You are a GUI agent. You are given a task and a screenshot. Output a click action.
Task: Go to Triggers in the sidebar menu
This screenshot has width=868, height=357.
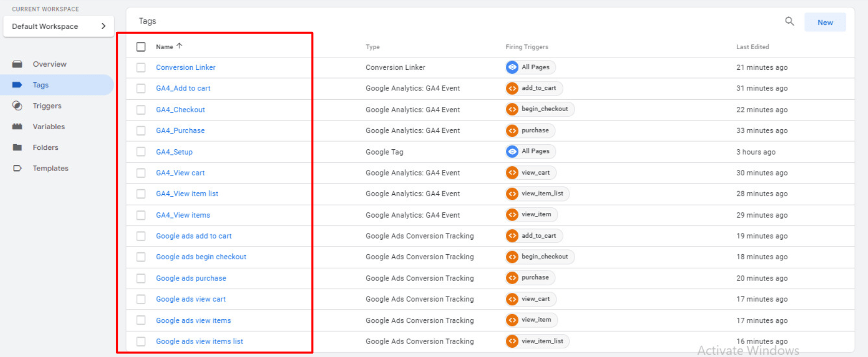(x=47, y=106)
